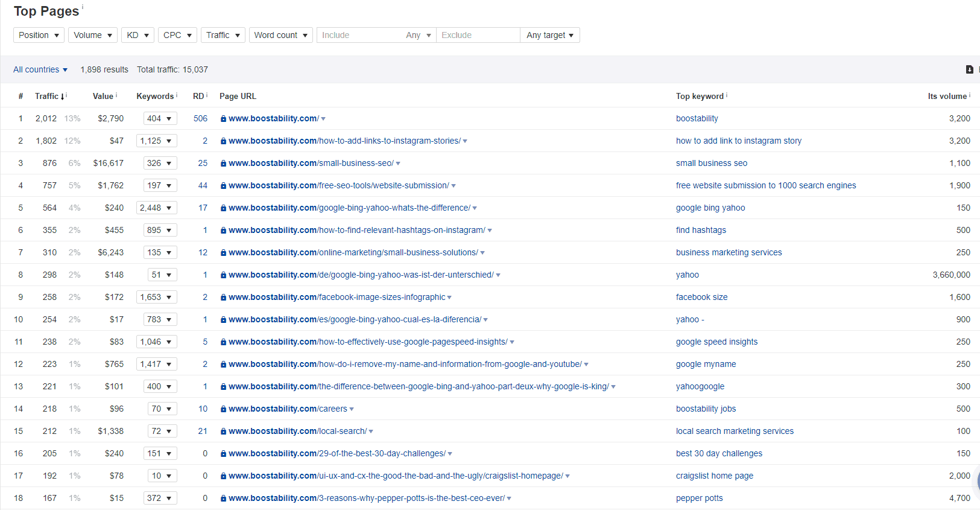Image resolution: width=980 pixels, height=510 pixels.
Task: Open the small-business-solutions page URL
Action: [353, 252]
